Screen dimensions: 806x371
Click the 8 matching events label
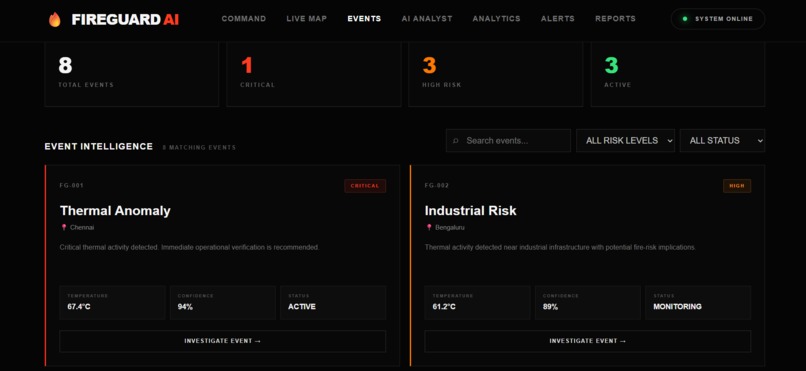199,147
